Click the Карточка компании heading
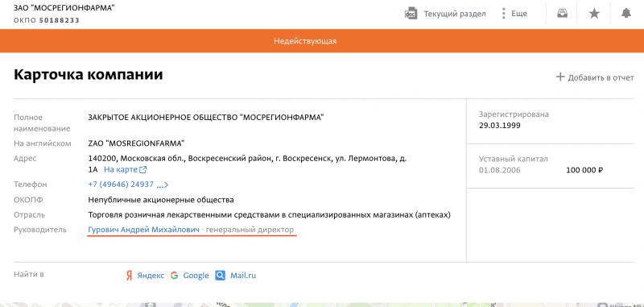644x307 pixels. tap(89, 75)
